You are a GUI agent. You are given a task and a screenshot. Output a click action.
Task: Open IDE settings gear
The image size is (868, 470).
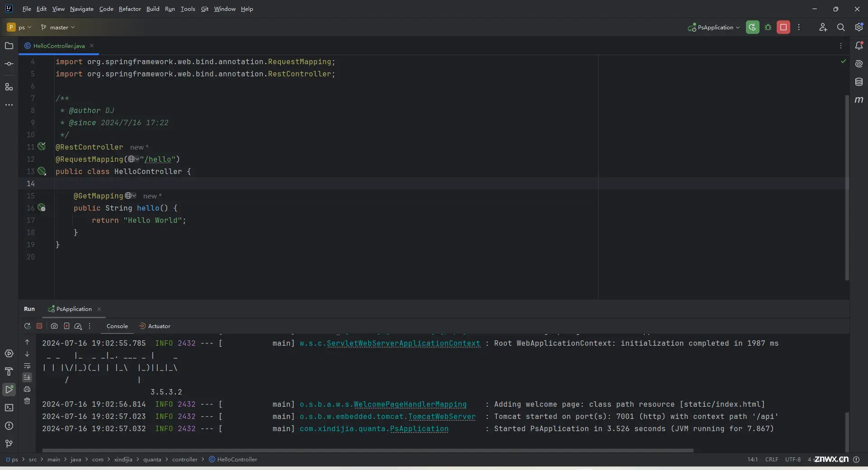click(859, 27)
